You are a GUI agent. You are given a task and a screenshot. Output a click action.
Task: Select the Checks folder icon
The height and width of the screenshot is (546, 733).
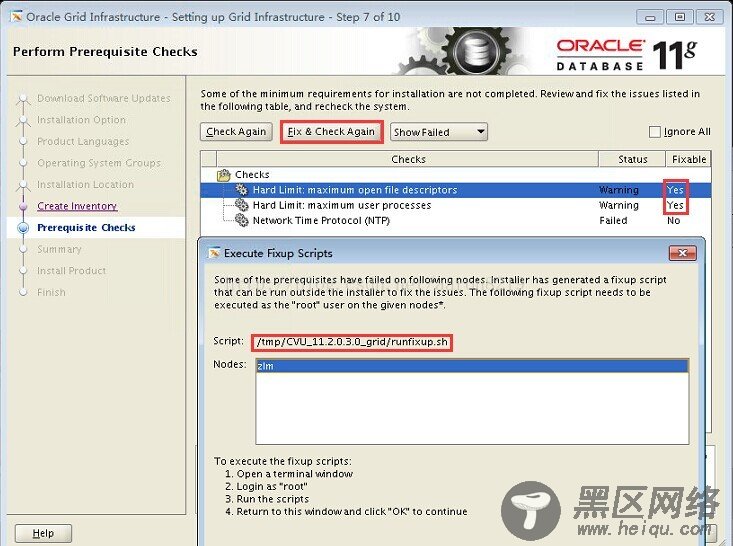pos(224,175)
